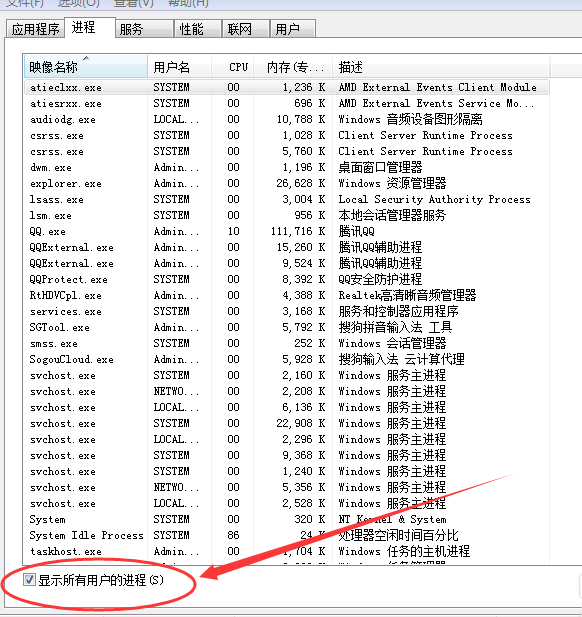Select the System Idle Process row
The width and height of the screenshot is (582, 617).
(287, 535)
